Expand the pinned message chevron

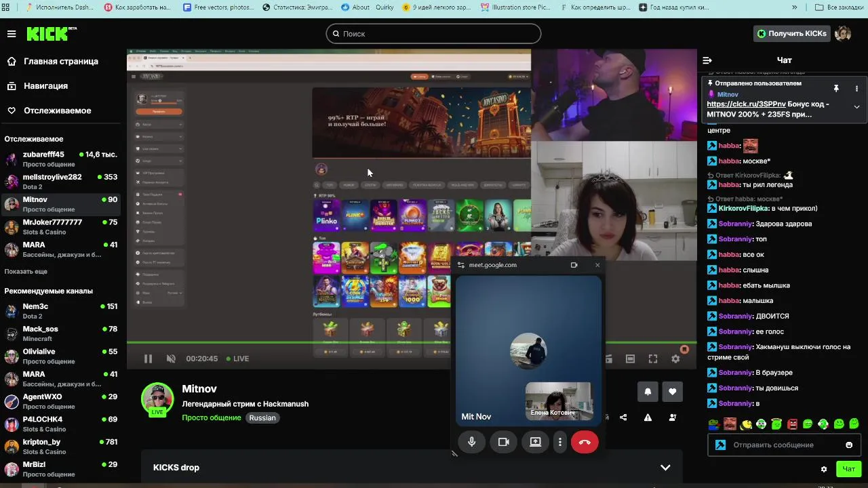tap(856, 107)
